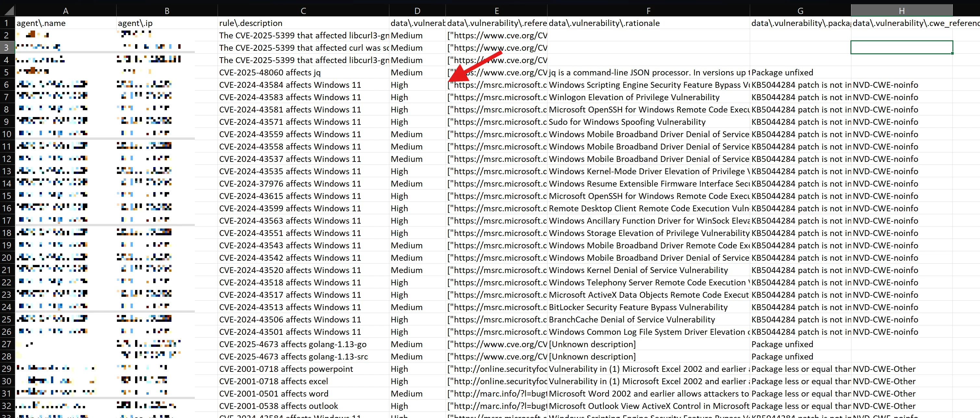
Task: Click 'Sudo for Windows Spoofing Vulnerability' cell
Action: [x=649, y=122]
